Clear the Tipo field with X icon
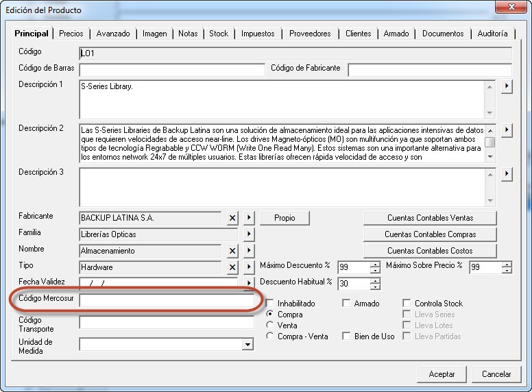This screenshot has width=532, height=392. click(x=232, y=267)
